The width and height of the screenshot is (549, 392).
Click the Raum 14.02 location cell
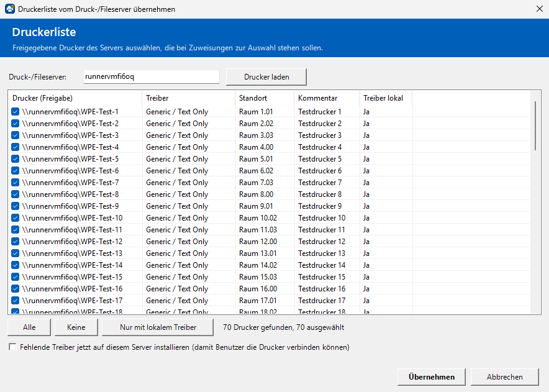point(258,265)
